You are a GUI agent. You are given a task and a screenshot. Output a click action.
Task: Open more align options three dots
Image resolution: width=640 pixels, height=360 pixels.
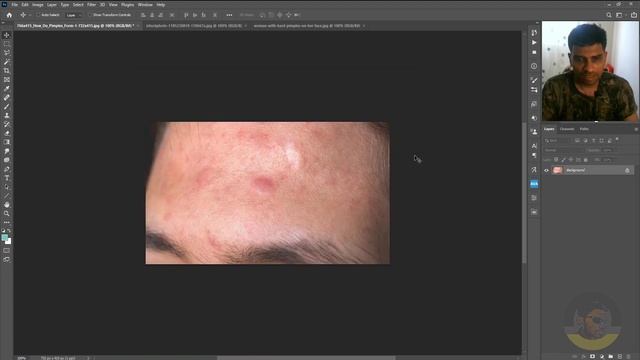[229, 15]
